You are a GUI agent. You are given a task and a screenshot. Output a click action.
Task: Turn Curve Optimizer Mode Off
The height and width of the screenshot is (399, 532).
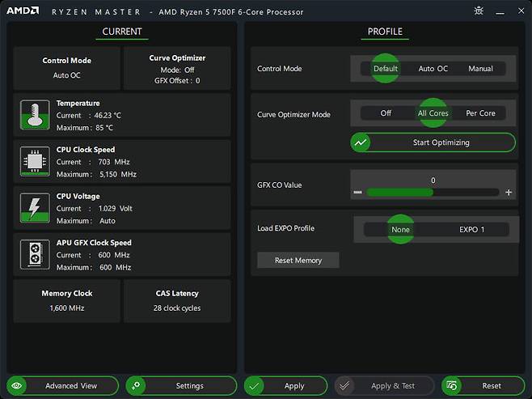click(386, 113)
